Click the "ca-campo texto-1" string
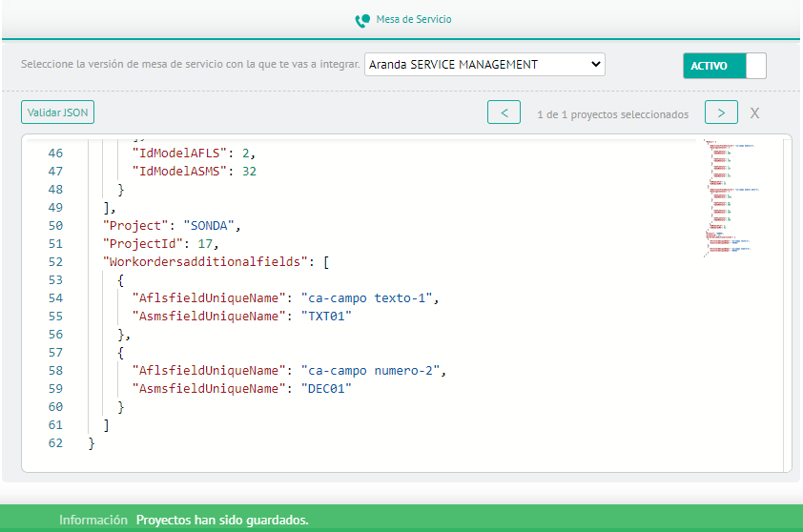Viewport: 803px width, 532px height. click(x=368, y=297)
